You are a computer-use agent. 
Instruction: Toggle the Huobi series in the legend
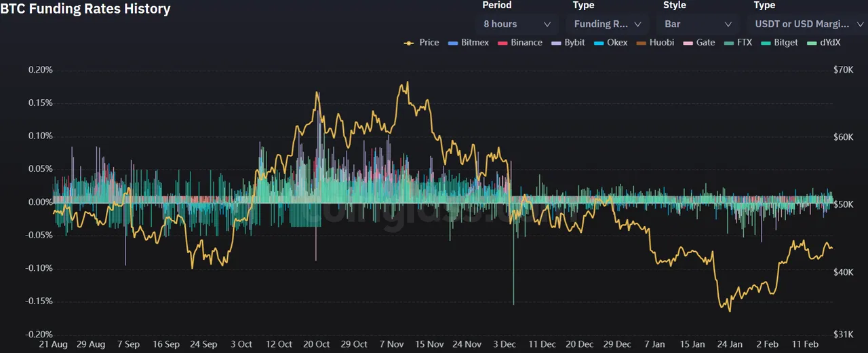[655, 42]
